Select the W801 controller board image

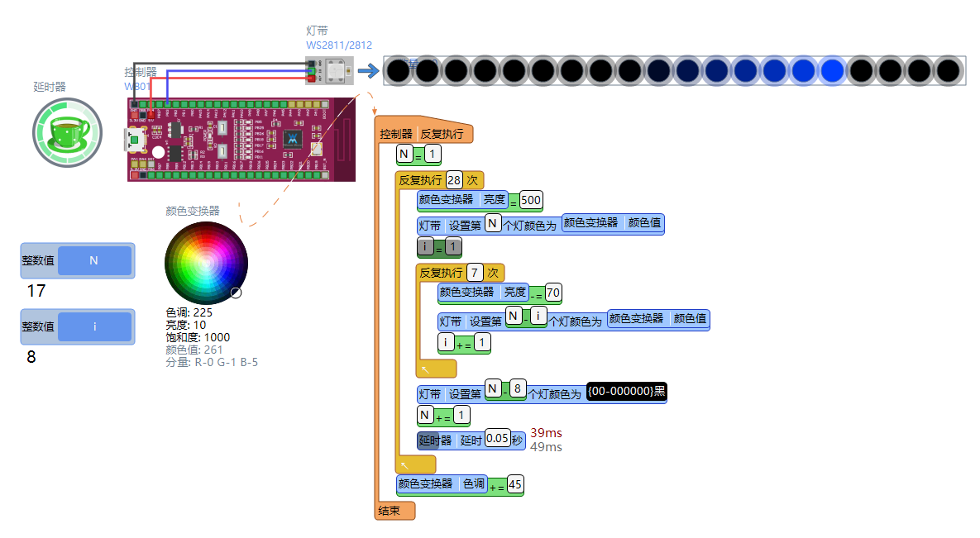pyautogui.click(x=240, y=139)
